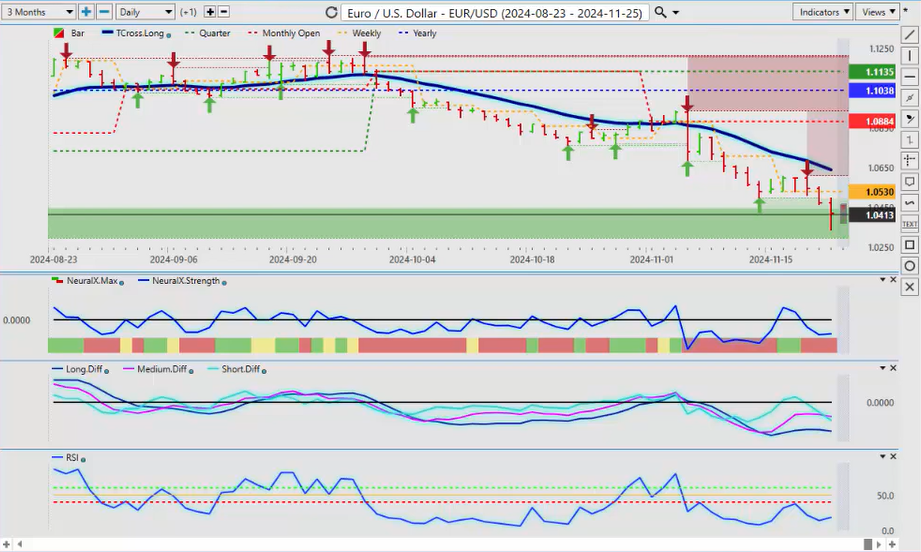Open the Indicators menu
The width and height of the screenshot is (921, 552).
[x=823, y=12]
